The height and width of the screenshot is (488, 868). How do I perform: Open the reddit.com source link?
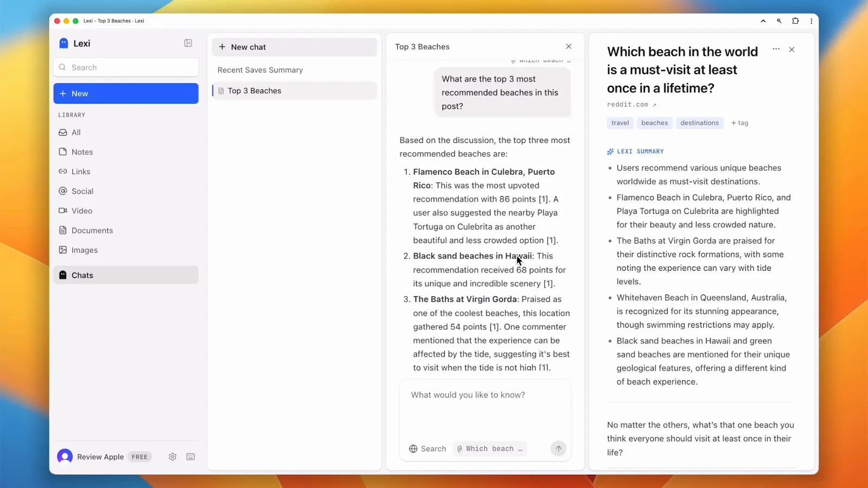632,105
